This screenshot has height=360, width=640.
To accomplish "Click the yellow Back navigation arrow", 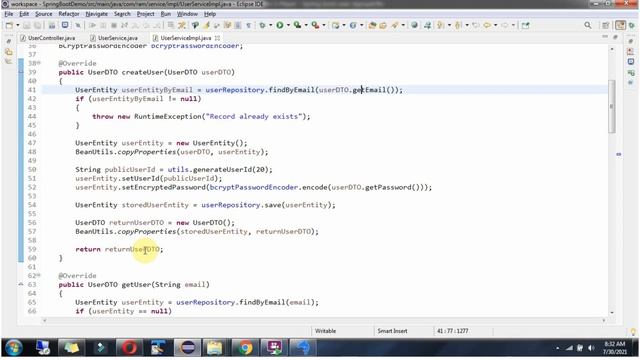I will (x=487, y=25).
